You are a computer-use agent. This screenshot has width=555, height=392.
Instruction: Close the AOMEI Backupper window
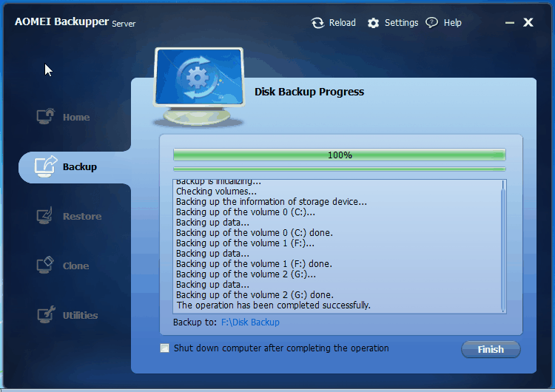pos(528,22)
